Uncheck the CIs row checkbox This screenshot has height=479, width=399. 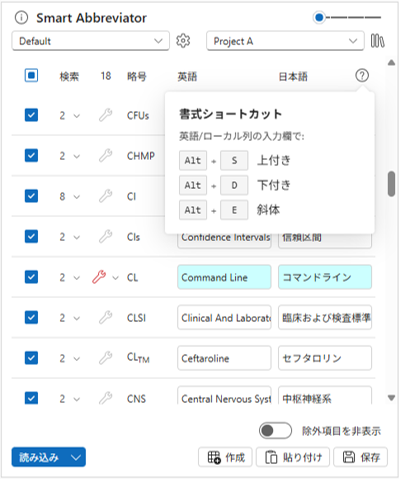(31, 237)
